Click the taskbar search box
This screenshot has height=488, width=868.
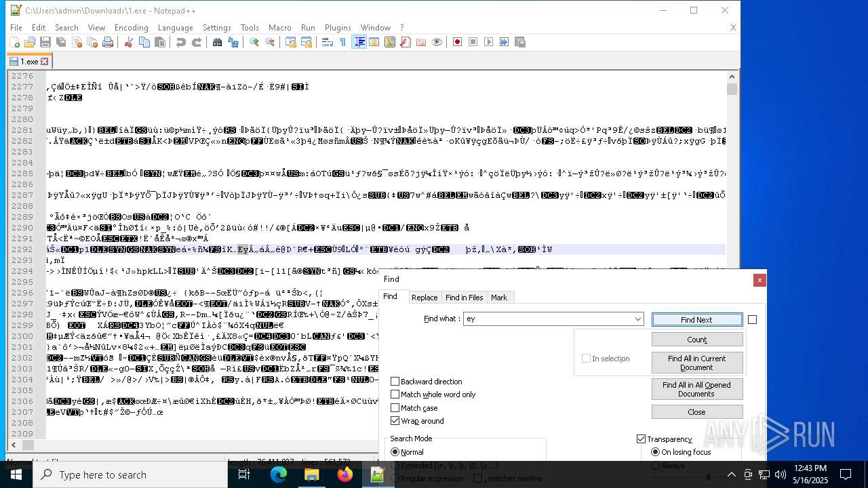click(130, 474)
